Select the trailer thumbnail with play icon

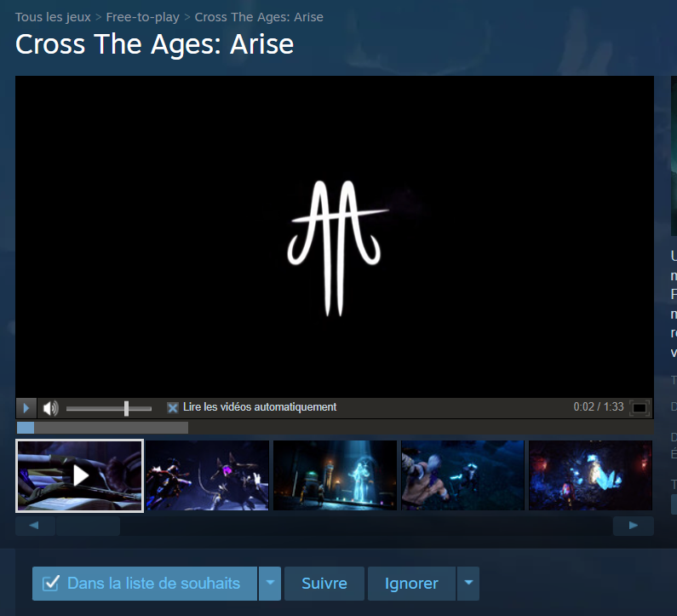(79, 475)
